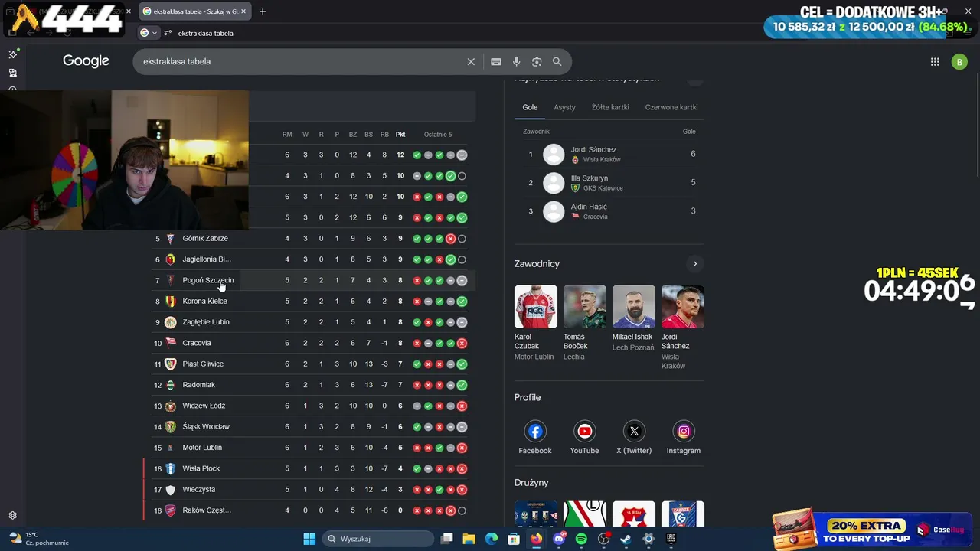Close the ekstraklasa tabela tab

(x=243, y=11)
